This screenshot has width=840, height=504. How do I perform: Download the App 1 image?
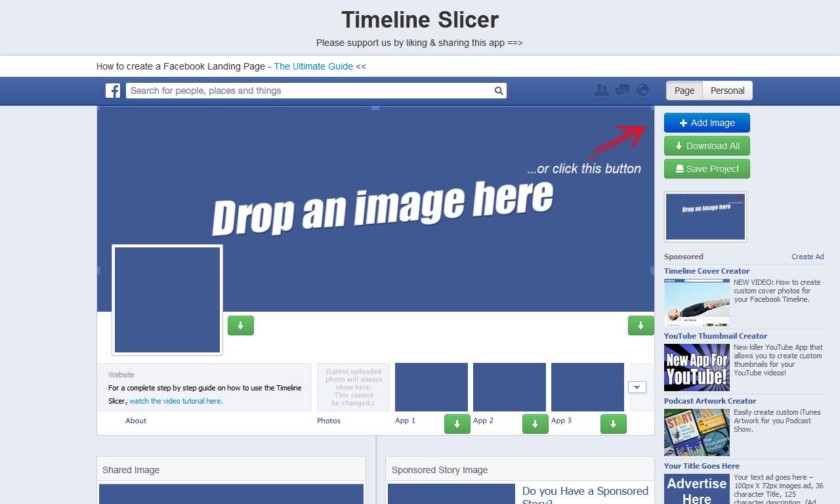tap(457, 424)
